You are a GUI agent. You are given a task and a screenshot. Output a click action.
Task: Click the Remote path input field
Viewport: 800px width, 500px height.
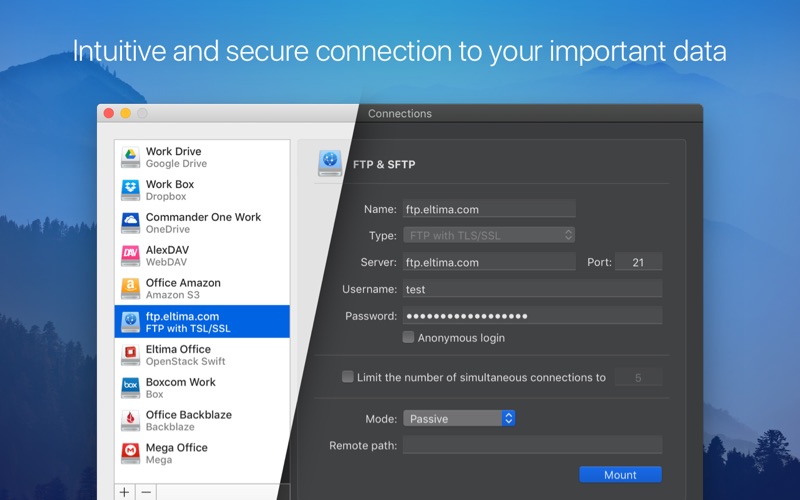click(x=533, y=445)
